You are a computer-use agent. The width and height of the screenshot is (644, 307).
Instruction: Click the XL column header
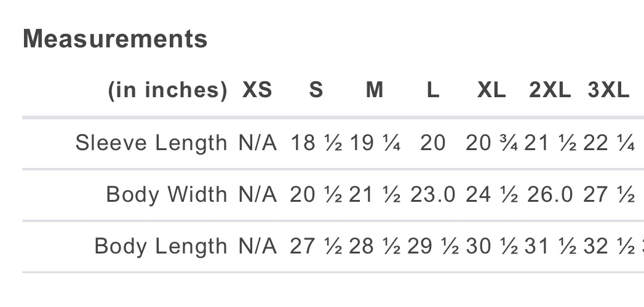coord(491,90)
